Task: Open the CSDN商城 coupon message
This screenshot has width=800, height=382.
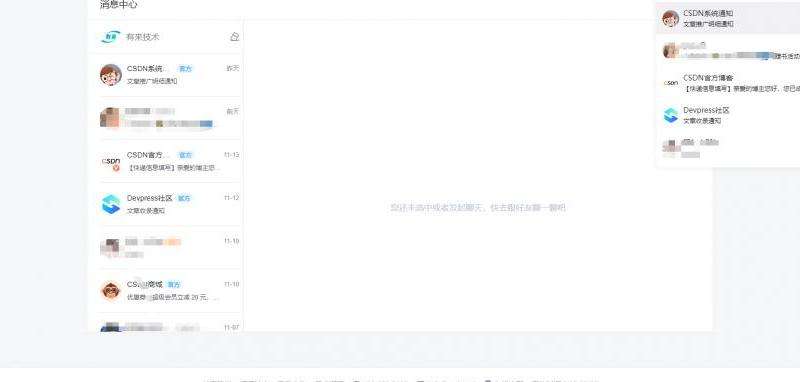Action: 165,290
